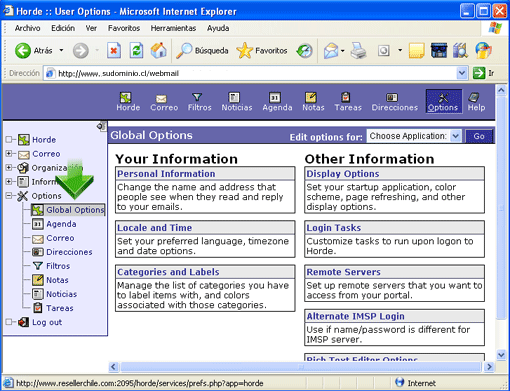
Task: Collapse the sidebar with the arrow icon
Action: (x=101, y=126)
